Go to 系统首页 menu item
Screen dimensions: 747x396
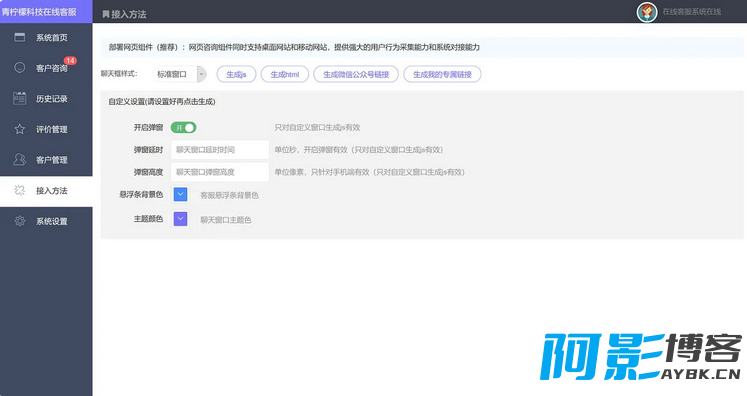(x=46, y=37)
